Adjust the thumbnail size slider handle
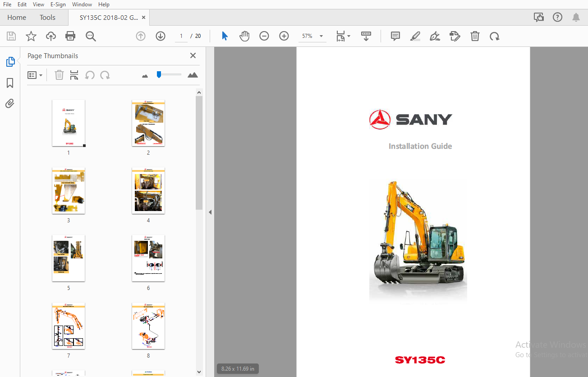Viewport: 588px width, 377px height. point(159,74)
